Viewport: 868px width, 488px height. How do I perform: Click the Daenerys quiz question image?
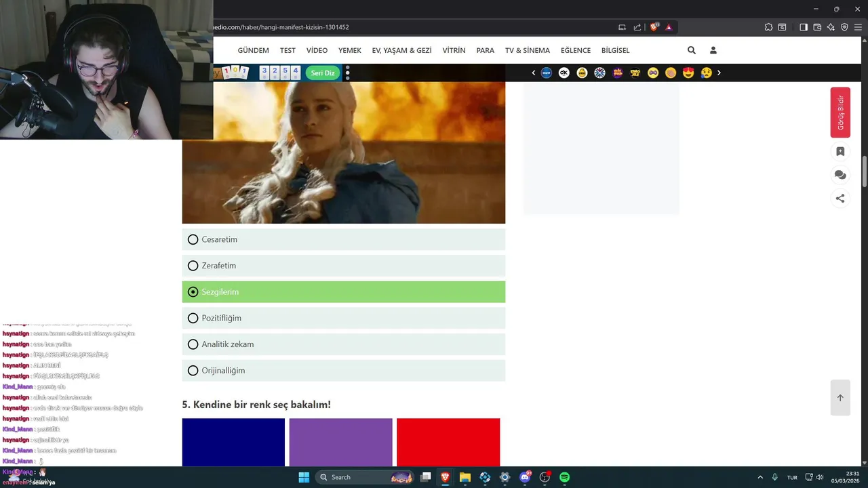click(343, 152)
